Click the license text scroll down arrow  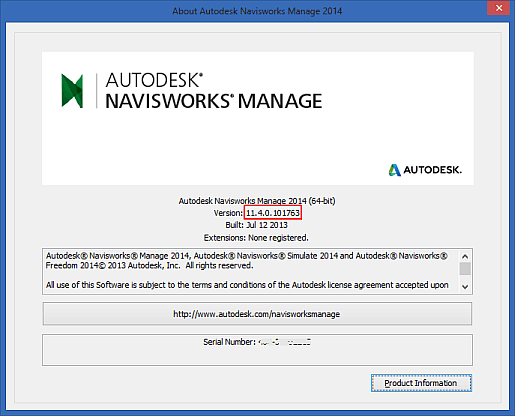pyautogui.click(x=465, y=286)
